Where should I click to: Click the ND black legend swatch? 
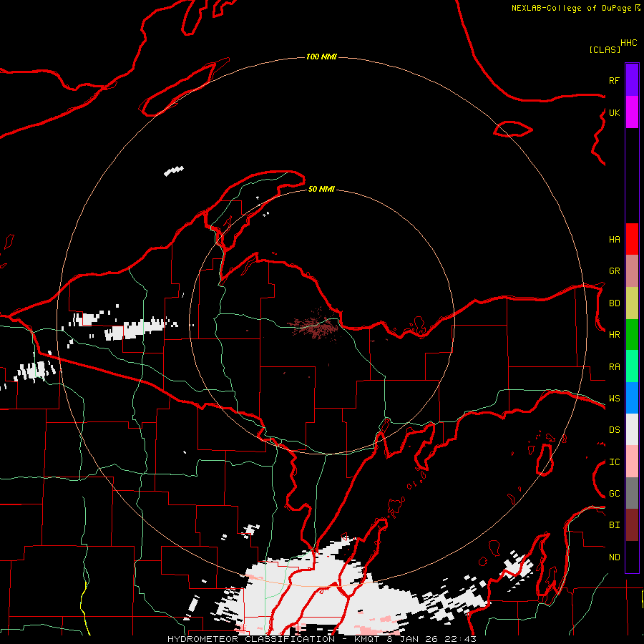pos(632,557)
